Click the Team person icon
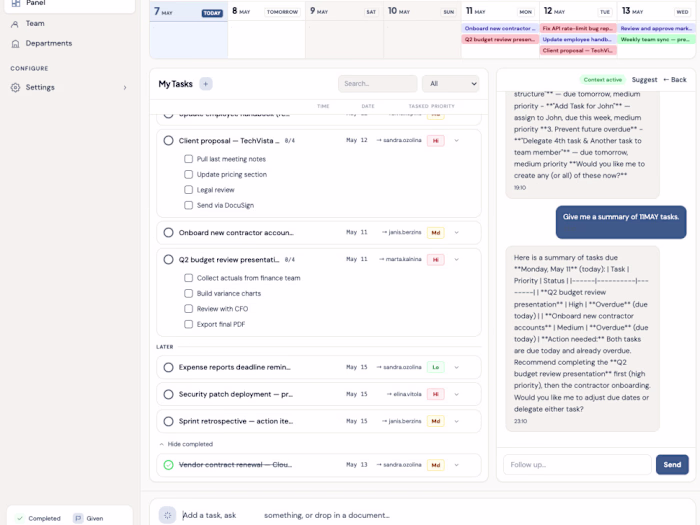Screen dimensions: 700x525 click(15, 24)
